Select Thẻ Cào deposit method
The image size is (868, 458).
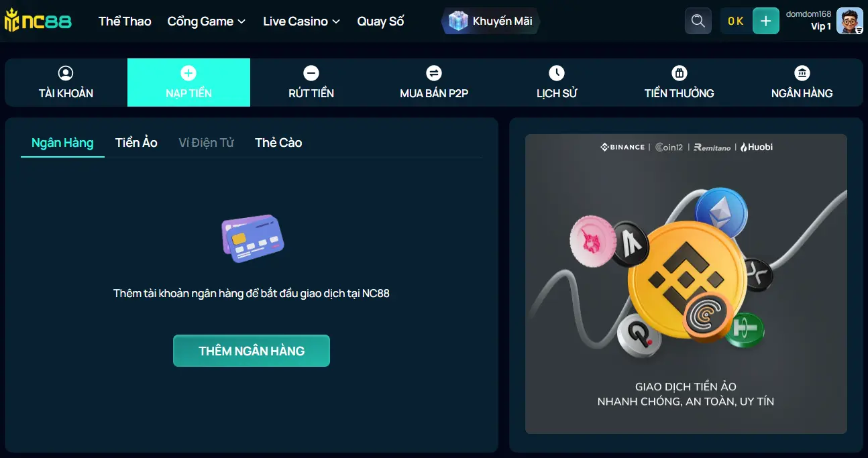click(278, 142)
